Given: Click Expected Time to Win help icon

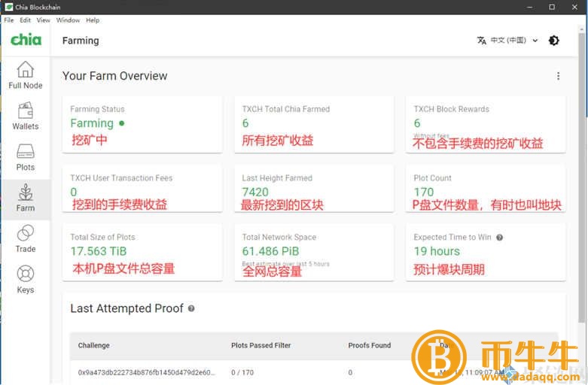Looking at the screenshot, I should click(499, 238).
